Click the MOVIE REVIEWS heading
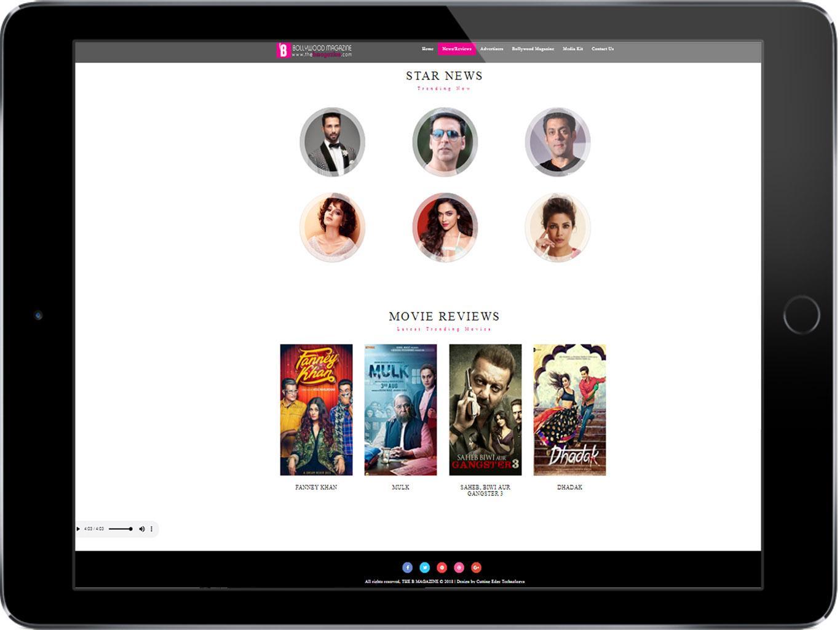The width and height of the screenshot is (840, 630). (444, 316)
